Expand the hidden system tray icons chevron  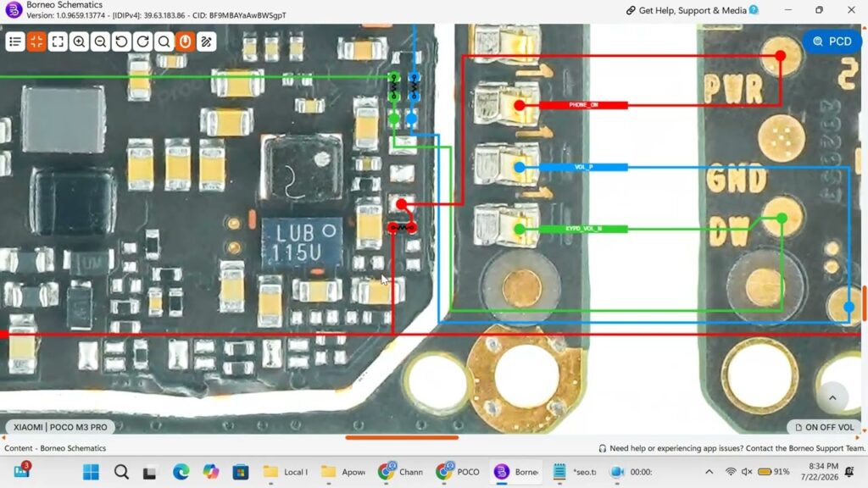coord(709,472)
